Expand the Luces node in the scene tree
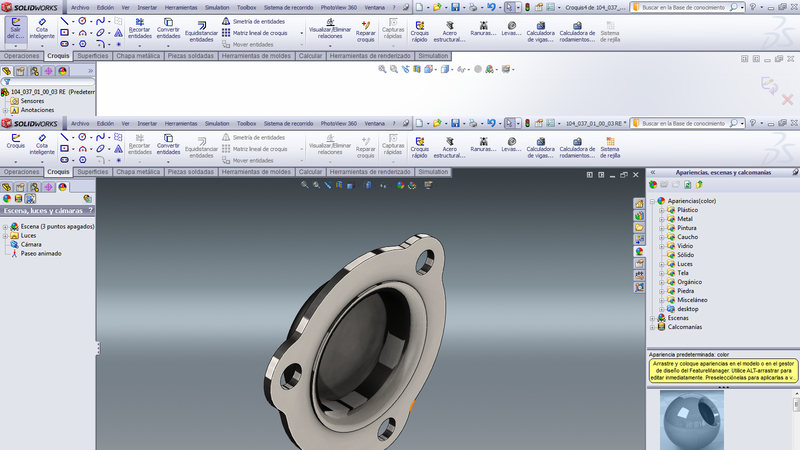Image resolution: width=800 pixels, height=450 pixels. [6, 235]
